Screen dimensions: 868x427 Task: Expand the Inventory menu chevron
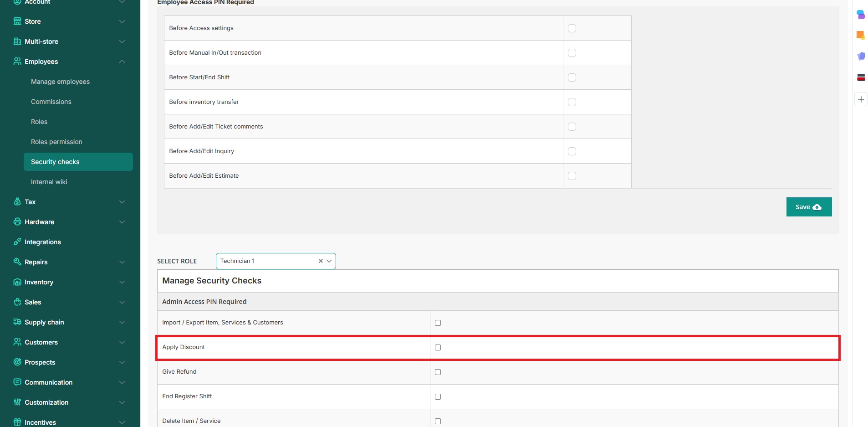click(122, 282)
